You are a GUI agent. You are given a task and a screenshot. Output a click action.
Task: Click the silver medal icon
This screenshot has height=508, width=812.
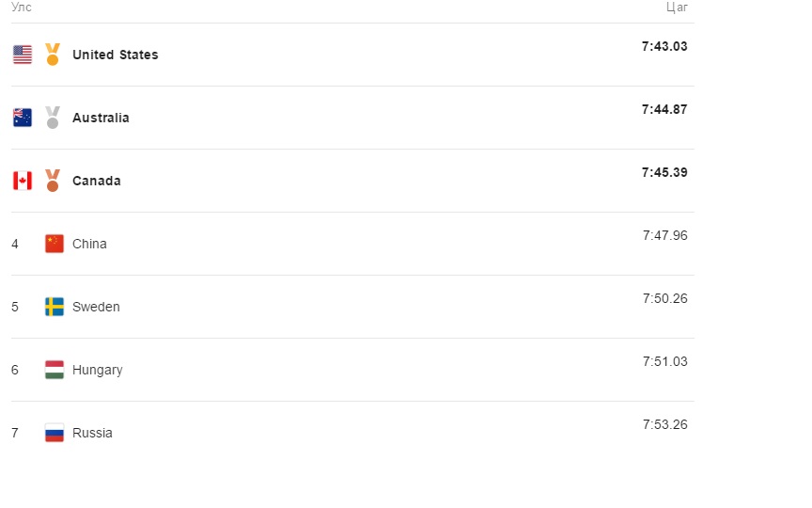53,118
